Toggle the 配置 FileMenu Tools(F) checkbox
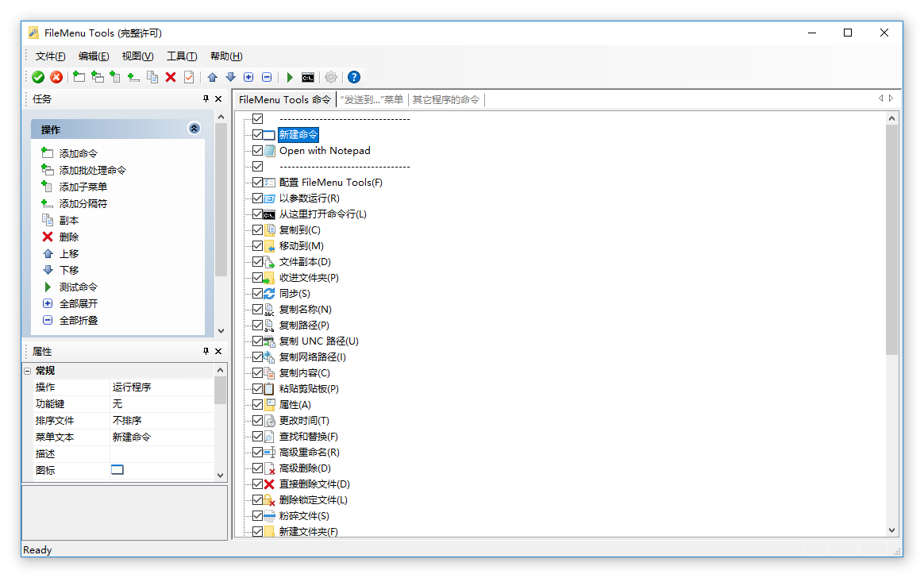Viewport: 924px width, 578px height. click(257, 183)
